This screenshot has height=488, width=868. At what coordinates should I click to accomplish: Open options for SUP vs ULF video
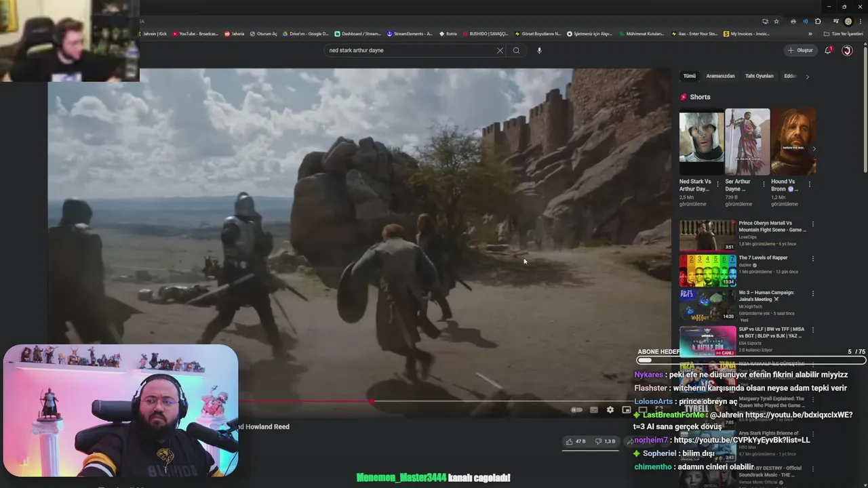point(812,330)
